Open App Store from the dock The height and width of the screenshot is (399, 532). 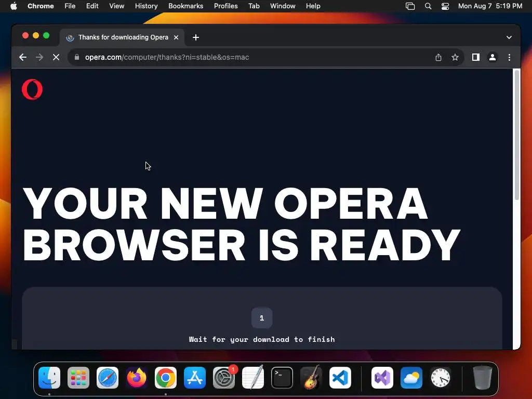tap(195, 378)
